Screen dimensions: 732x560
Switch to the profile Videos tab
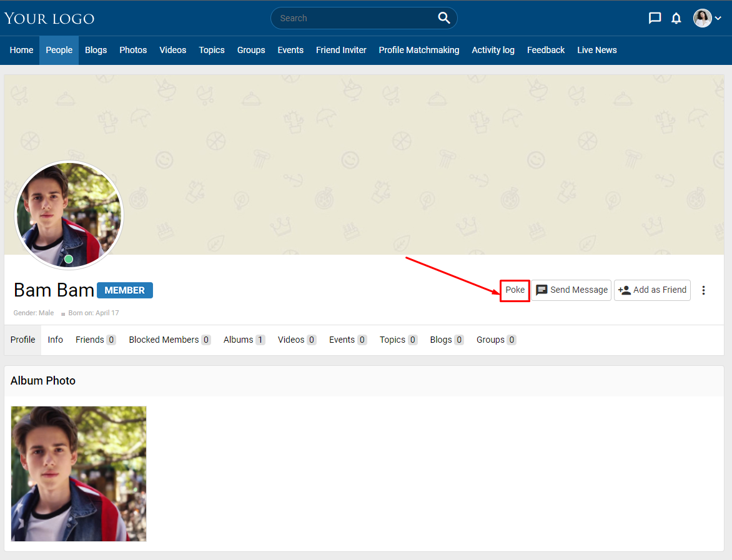point(297,340)
